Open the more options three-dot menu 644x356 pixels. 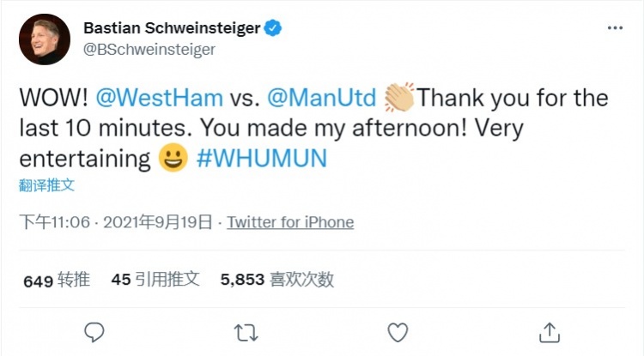pyautogui.click(x=615, y=28)
